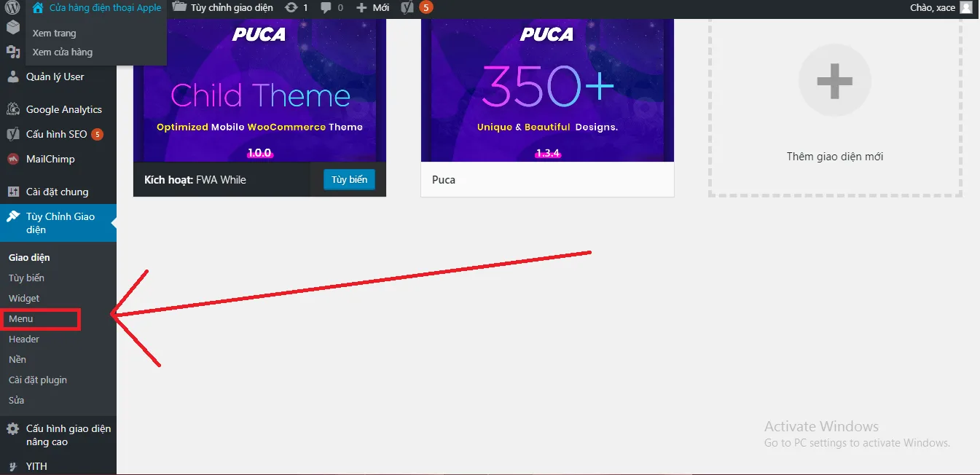Viewport: 980px width, 475px height.
Task: Click the large plus icon to add a theme
Action: click(835, 81)
